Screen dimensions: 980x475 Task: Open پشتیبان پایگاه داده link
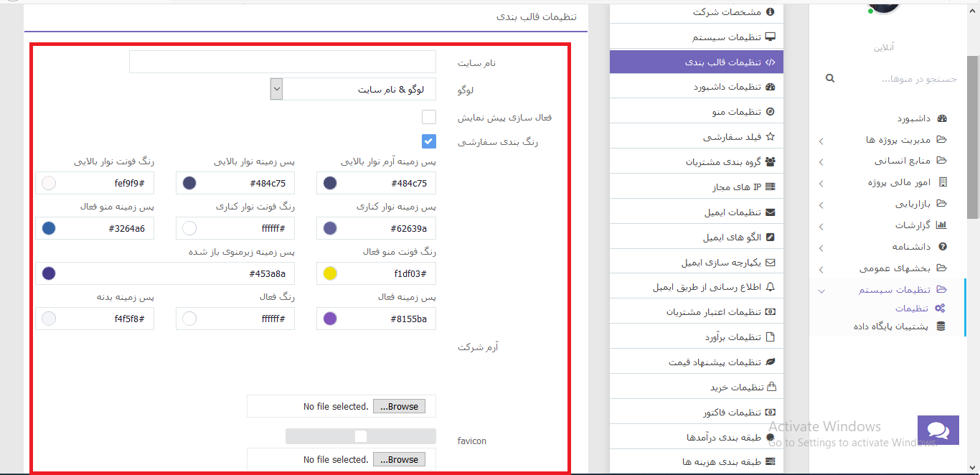tap(890, 326)
